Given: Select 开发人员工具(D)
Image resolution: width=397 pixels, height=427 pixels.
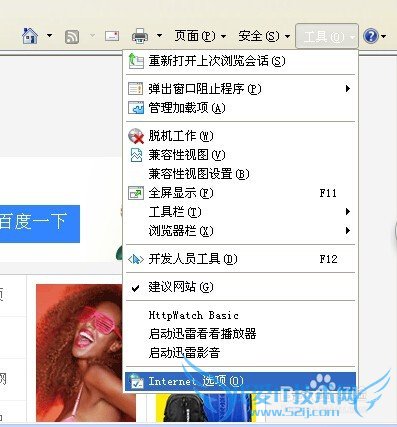Looking at the screenshot, I should [x=240, y=259].
